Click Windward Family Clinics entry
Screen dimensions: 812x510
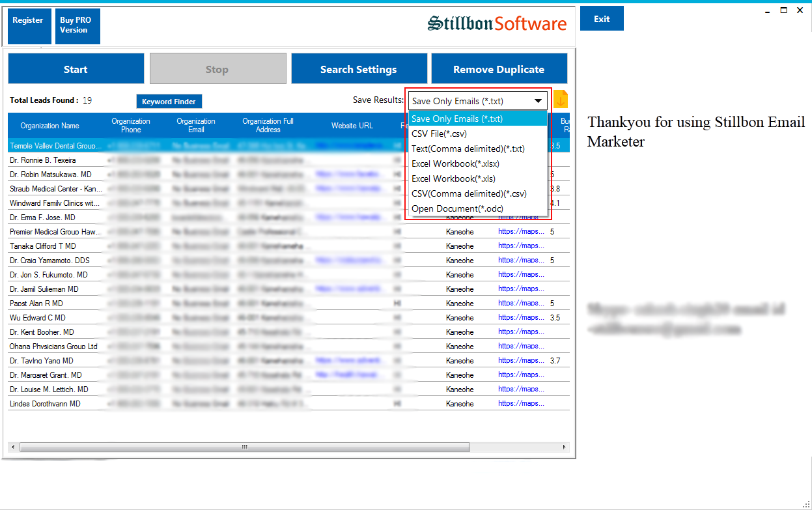[x=55, y=203]
